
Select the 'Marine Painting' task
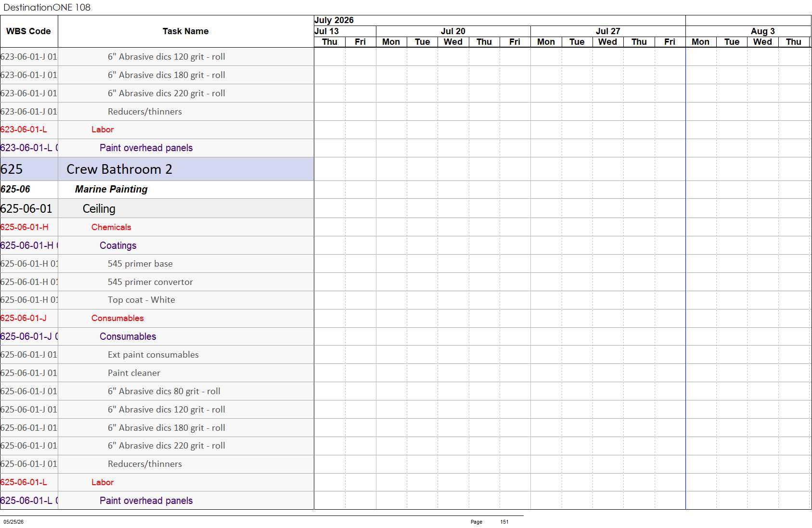coord(111,189)
